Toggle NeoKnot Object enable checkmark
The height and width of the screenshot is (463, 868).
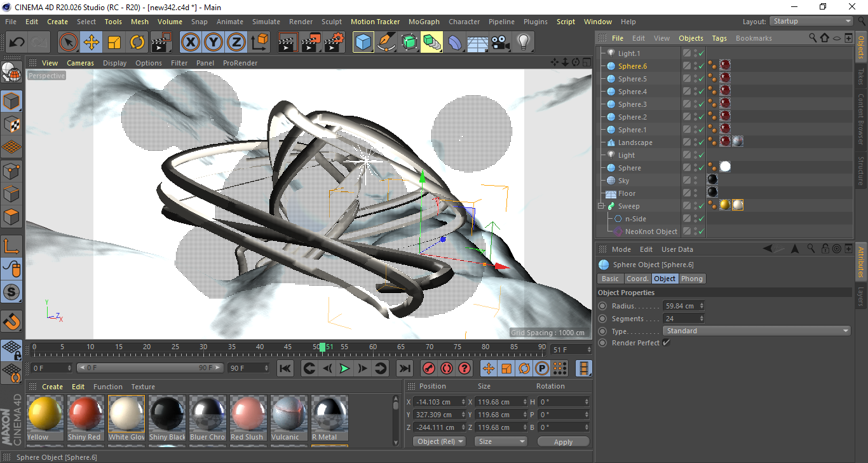701,231
